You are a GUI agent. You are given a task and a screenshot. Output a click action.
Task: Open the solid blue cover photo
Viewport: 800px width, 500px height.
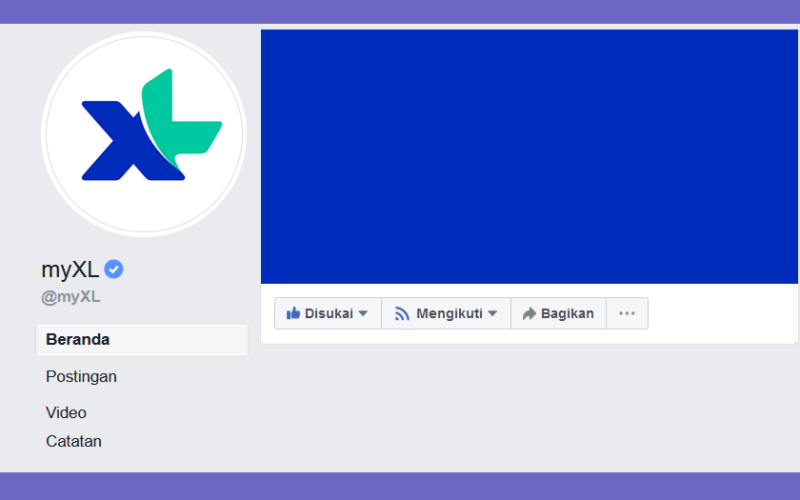tap(529, 157)
